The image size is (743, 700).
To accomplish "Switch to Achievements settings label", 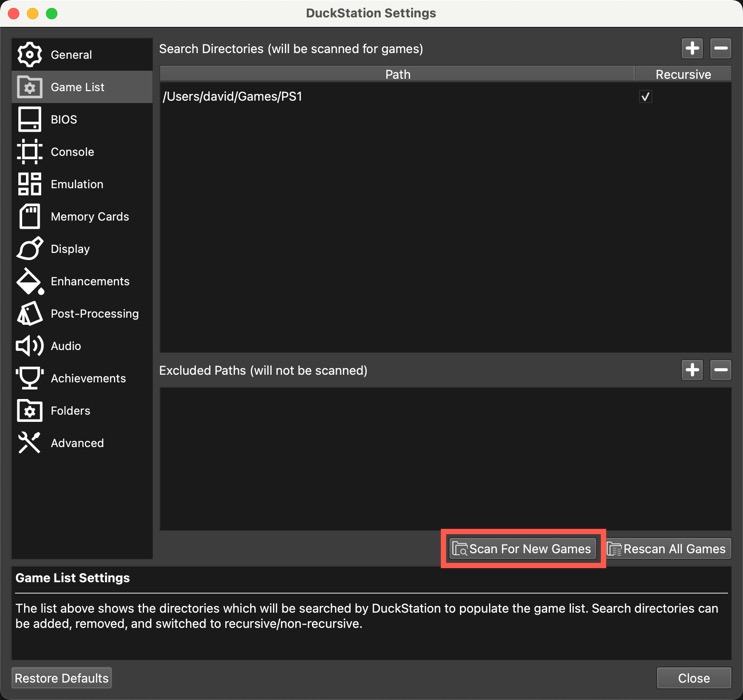I will pyautogui.click(x=89, y=378).
